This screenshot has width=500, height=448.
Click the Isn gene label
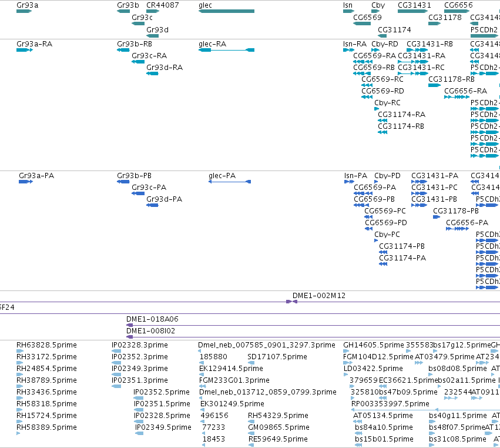pos(348,5)
